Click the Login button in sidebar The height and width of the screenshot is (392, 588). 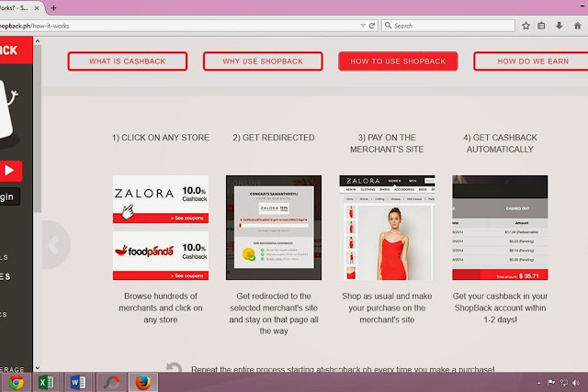click(x=8, y=196)
